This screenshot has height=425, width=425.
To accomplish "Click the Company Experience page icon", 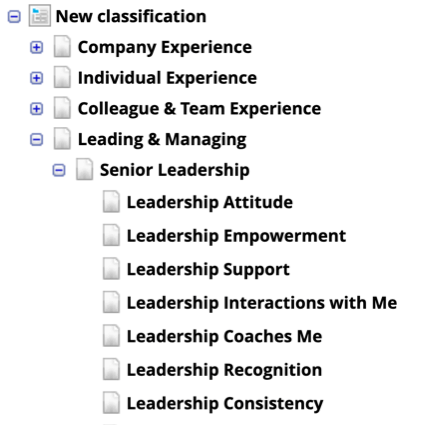I will 62,46.
